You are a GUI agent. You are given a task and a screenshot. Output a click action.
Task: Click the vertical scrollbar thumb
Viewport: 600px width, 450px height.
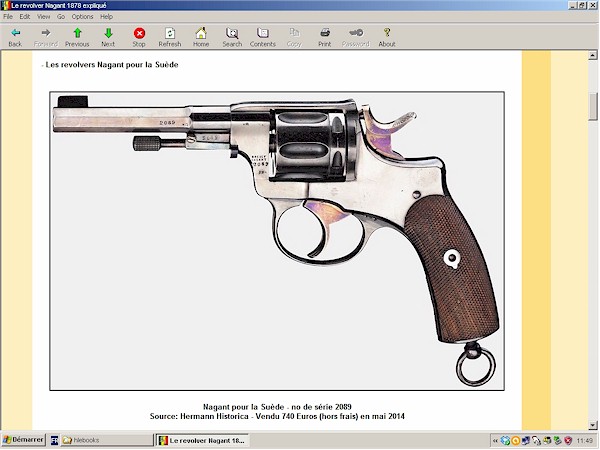[x=593, y=107]
